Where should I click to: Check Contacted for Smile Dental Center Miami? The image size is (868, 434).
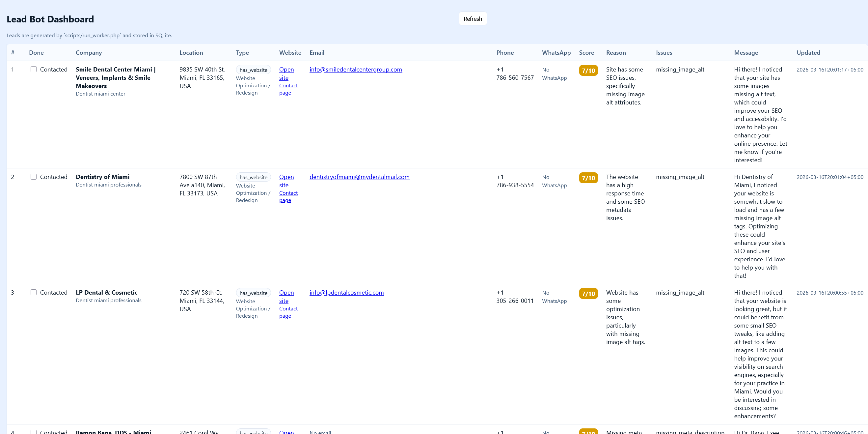[x=34, y=69]
